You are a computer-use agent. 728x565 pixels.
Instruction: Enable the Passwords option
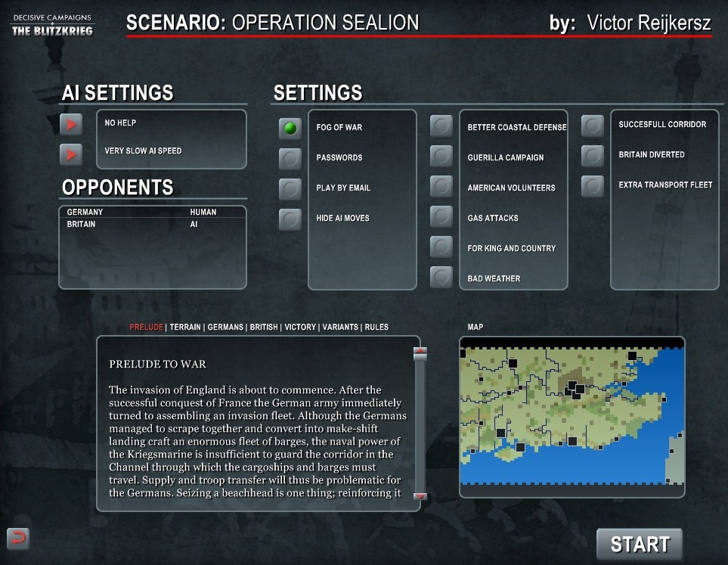(290, 158)
